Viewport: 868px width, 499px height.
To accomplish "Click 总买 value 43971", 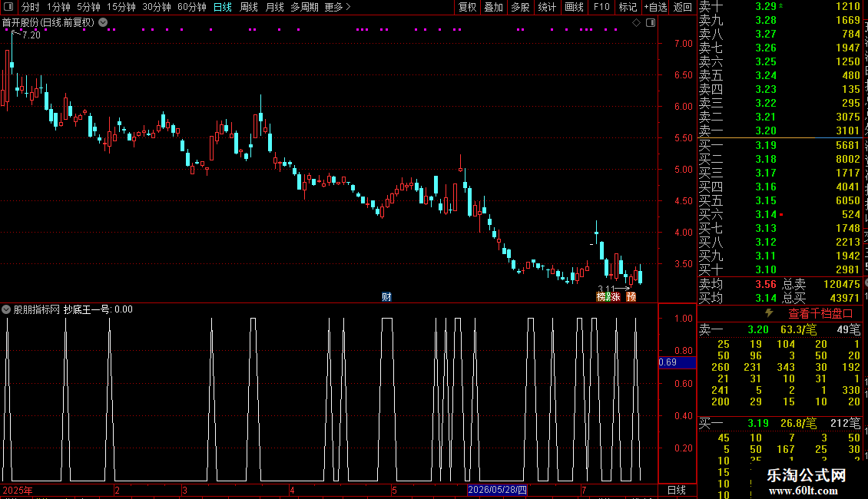I will tap(845, 298).
